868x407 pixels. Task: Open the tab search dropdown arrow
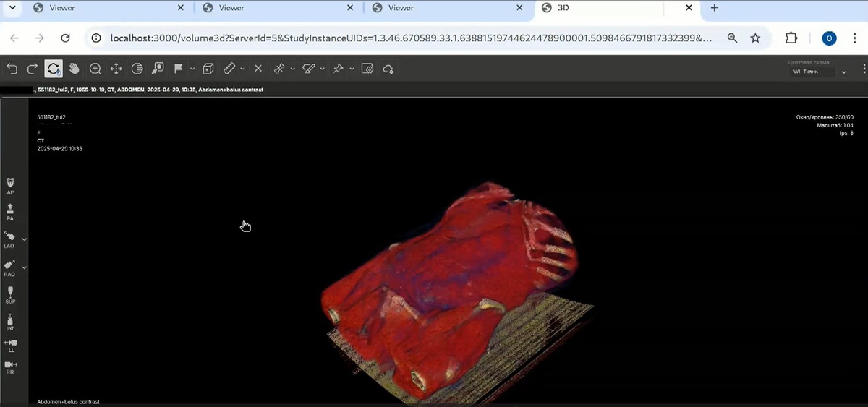point(14,7)
